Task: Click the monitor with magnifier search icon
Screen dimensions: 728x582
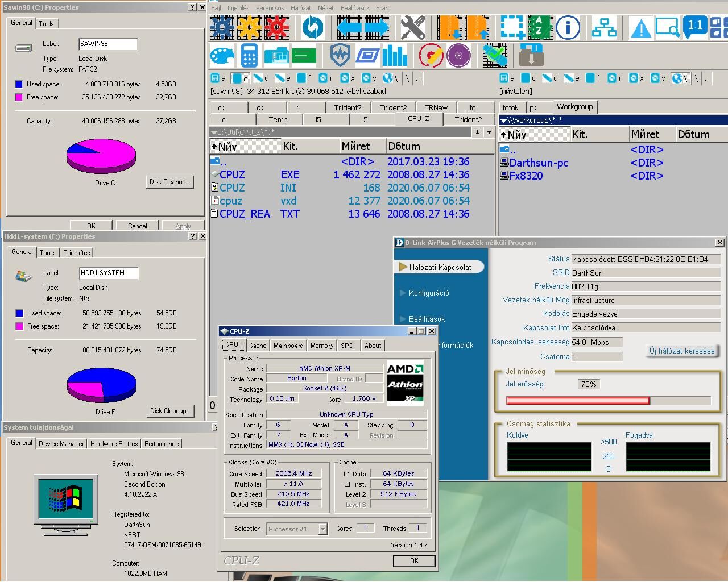Action: click(x=667, y=27)
